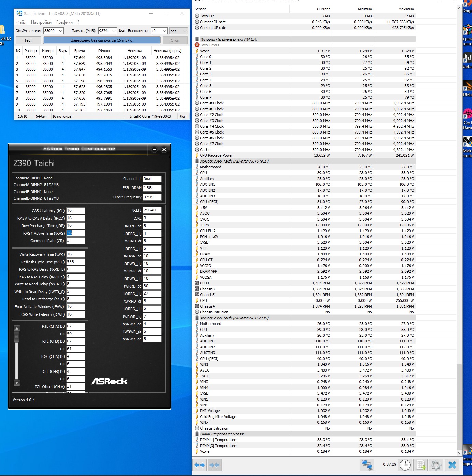The image size is (472, 476).
Task: Start sensor logging with the sheet-plus icon
Action: tap(421, 465)
